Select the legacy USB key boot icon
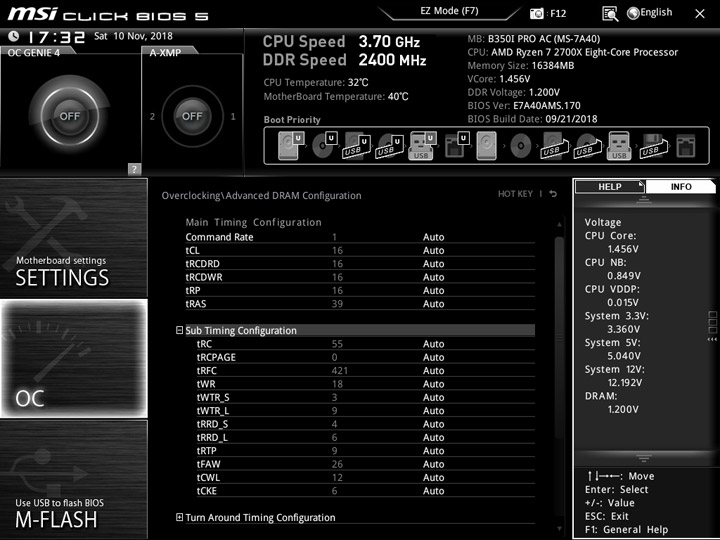The image size is (720, 540). (619, 146)
